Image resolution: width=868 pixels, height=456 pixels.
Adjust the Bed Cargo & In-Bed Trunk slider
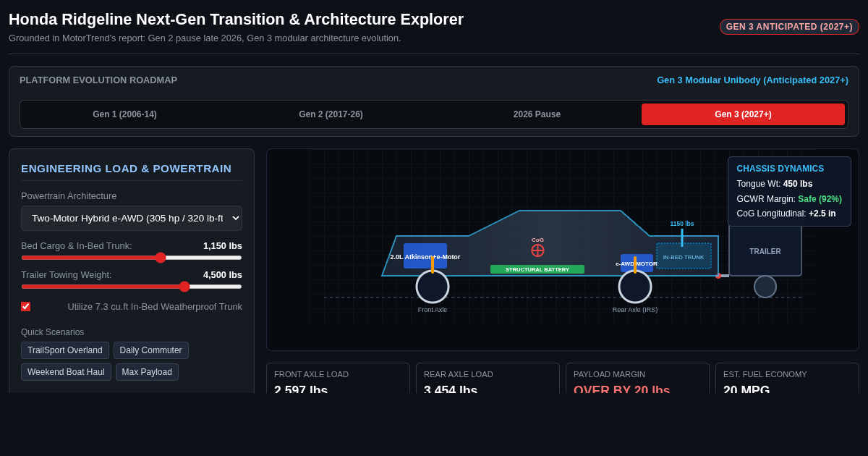pos(132,258)
